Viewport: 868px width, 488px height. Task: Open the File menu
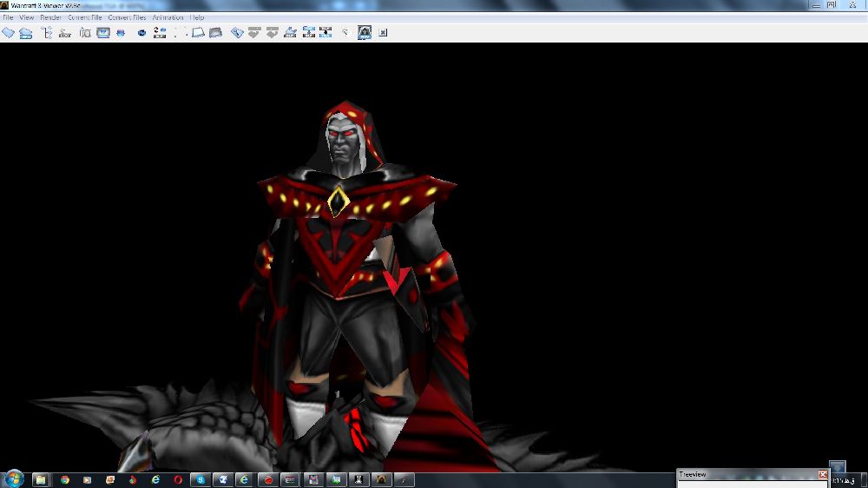pos(8,17)
